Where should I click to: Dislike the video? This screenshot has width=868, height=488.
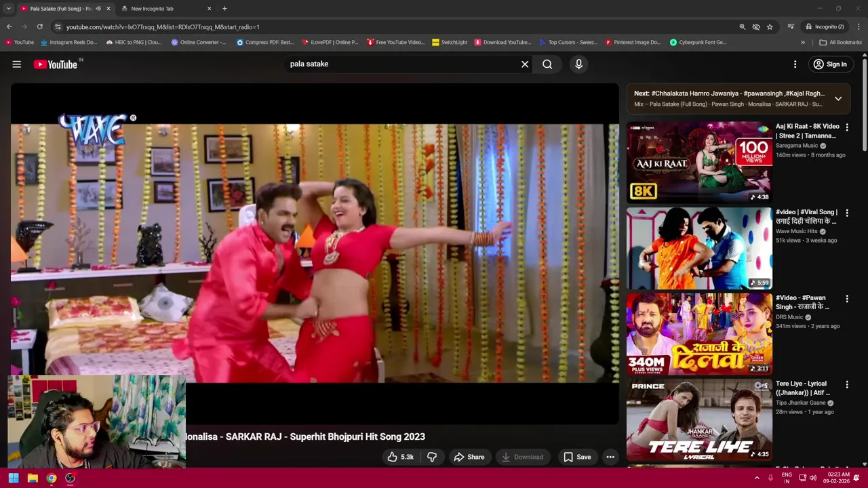click(x=432, y=457)
